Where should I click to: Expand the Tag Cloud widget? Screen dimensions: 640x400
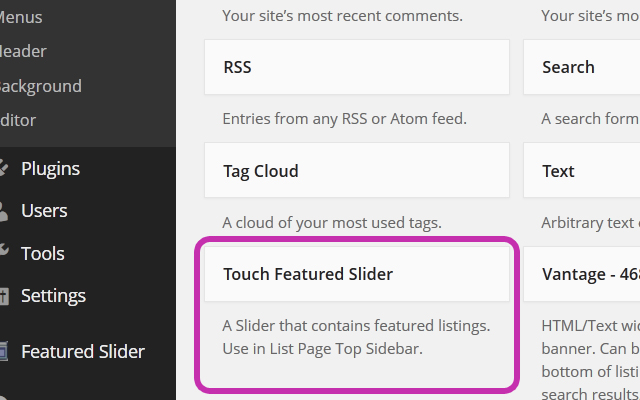click(357, 170)
